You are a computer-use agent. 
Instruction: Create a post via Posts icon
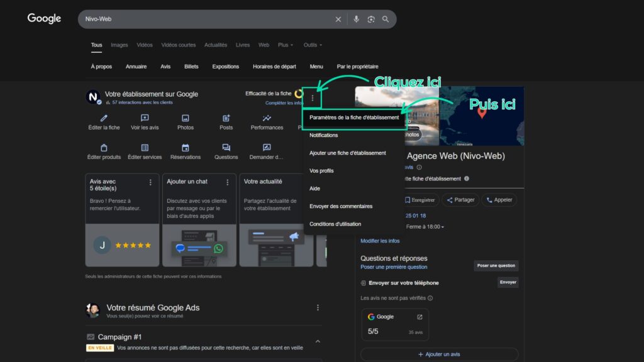click(226, 118)
